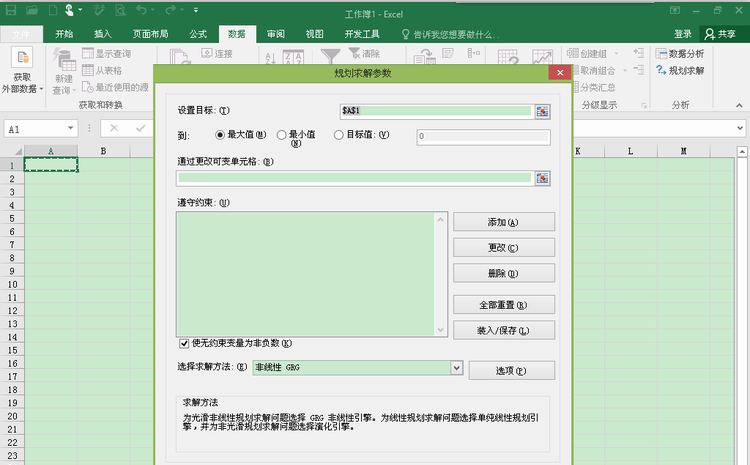Switch to the 开始 tab
Image resolution: width=750 pixels, height=465 pixels.
tap(64, 34)
